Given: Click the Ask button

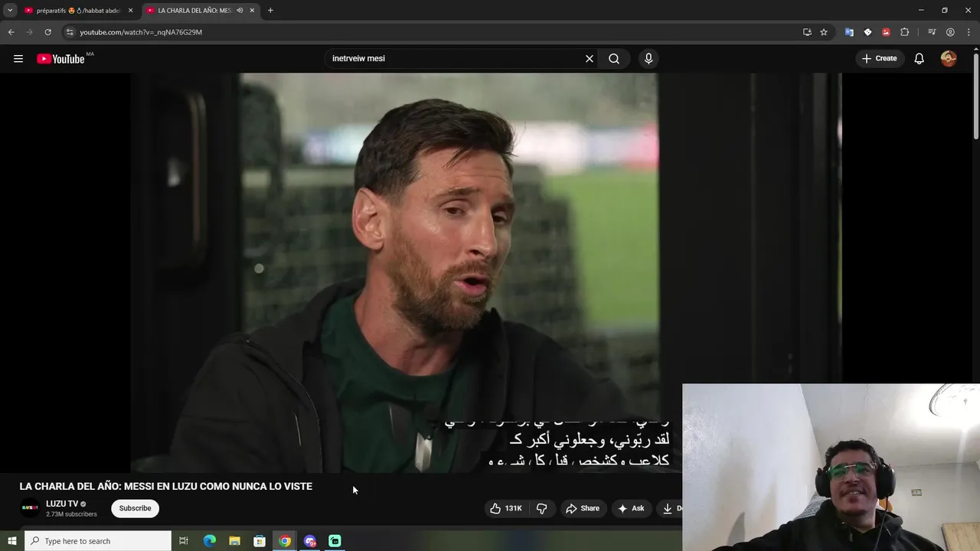Looking at the screenshot, I should tap(631, 508).
